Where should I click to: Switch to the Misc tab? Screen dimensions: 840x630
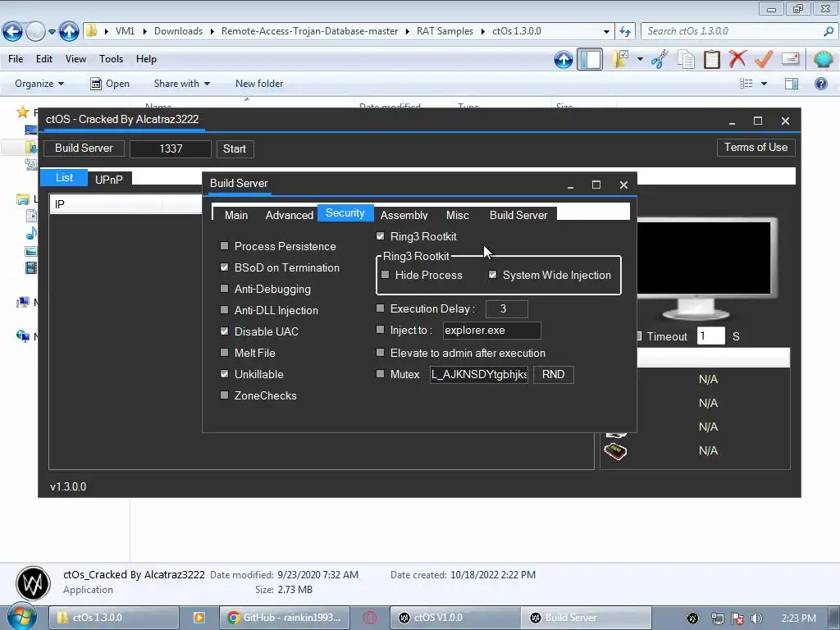[458, 216]
